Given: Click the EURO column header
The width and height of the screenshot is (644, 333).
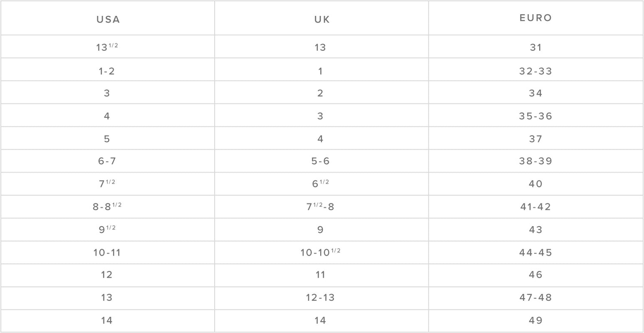Looking at the screenshot, I should [535, 18].
